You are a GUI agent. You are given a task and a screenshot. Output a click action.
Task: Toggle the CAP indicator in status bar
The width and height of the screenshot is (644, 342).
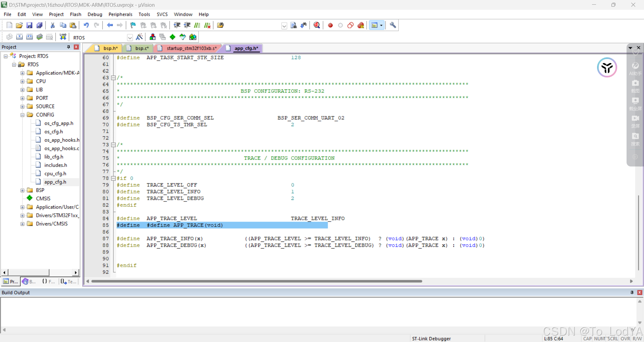(x=587, y=339)
